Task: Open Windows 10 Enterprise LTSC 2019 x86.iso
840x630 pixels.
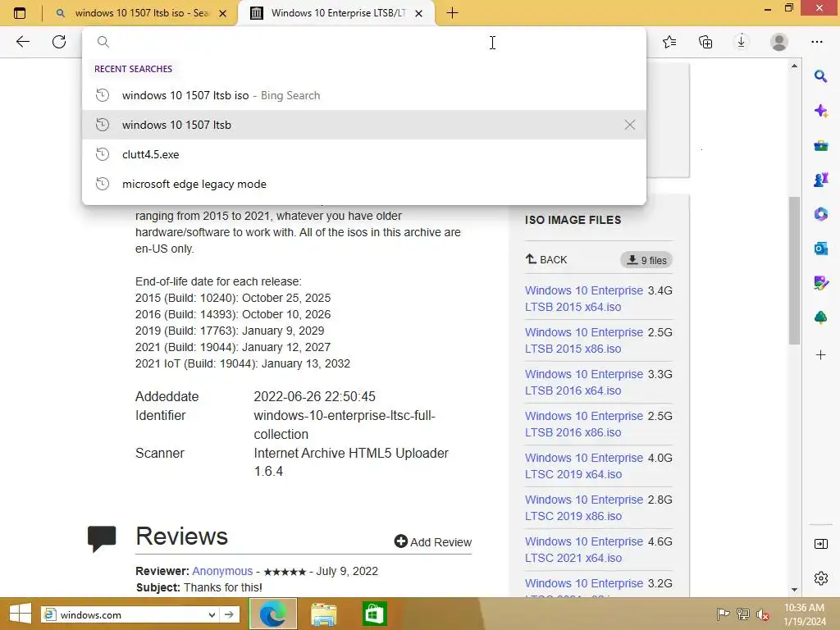Action: coord(584,507)
